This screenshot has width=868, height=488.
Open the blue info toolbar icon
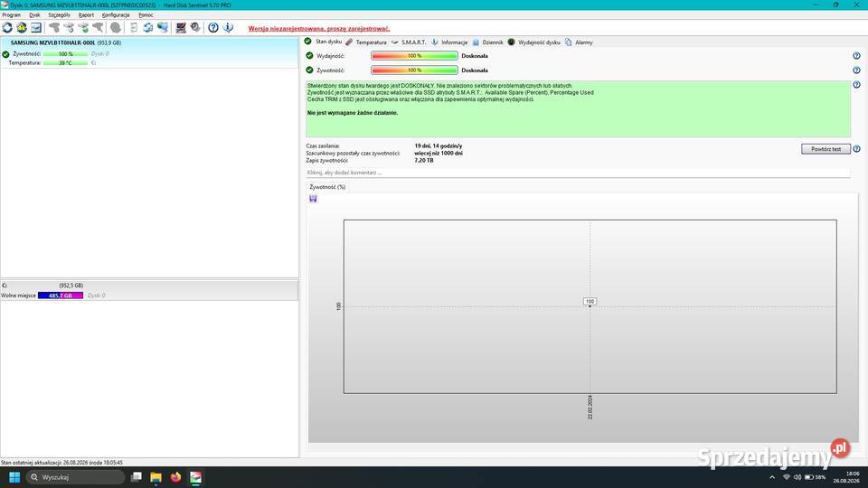[x=228, y=28]
